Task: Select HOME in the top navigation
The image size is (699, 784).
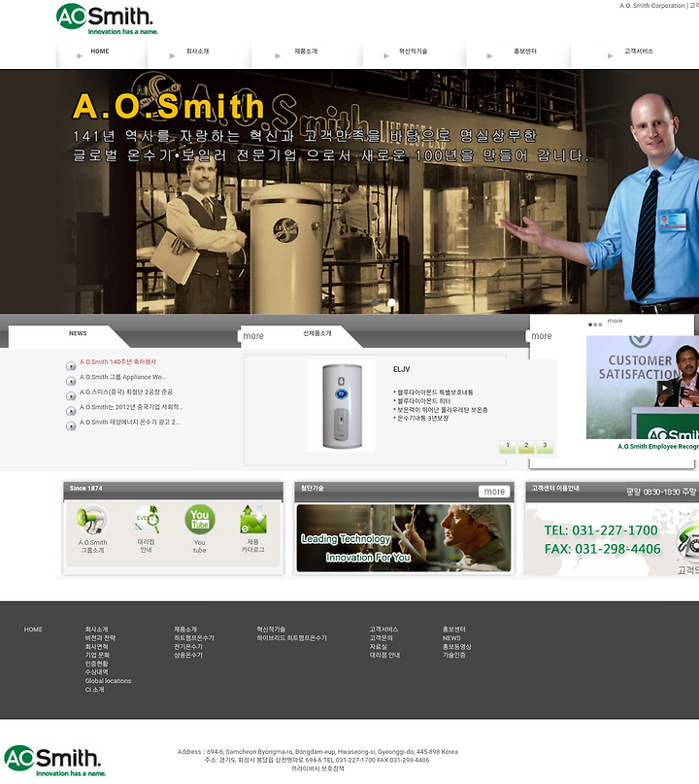Action: 100,51
